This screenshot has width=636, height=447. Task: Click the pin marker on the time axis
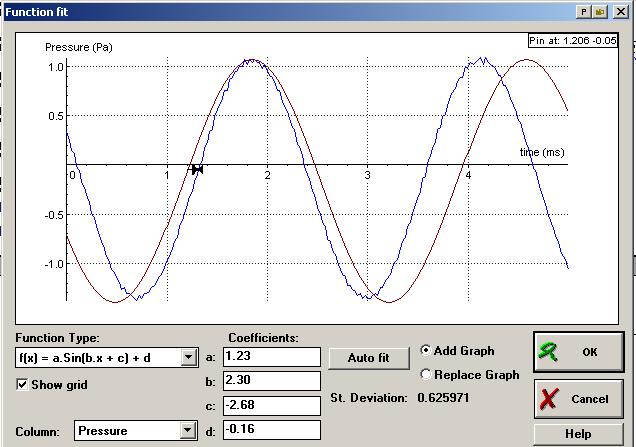(x=198, y=170)
